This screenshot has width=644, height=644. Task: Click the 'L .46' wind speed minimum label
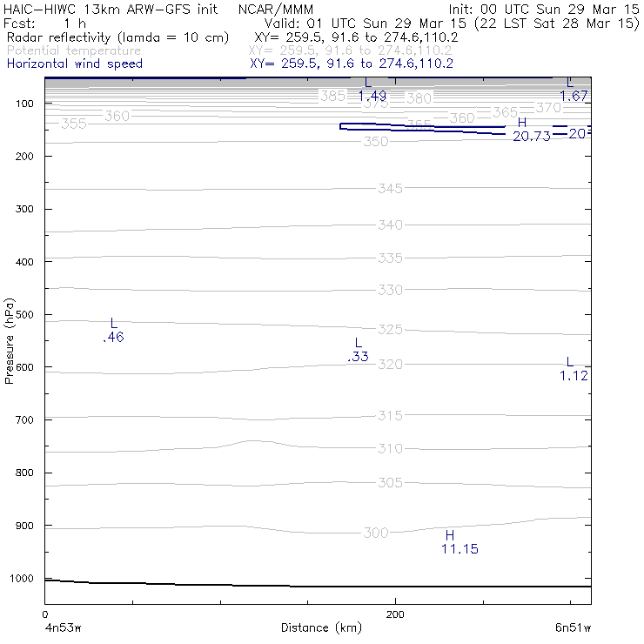click(113, 330)
